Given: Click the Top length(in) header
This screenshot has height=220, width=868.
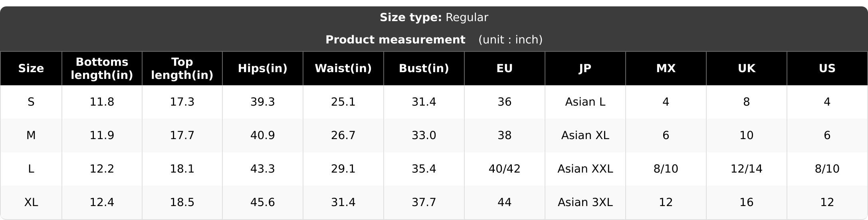Looking at the screenshot, I should (182, 69).
